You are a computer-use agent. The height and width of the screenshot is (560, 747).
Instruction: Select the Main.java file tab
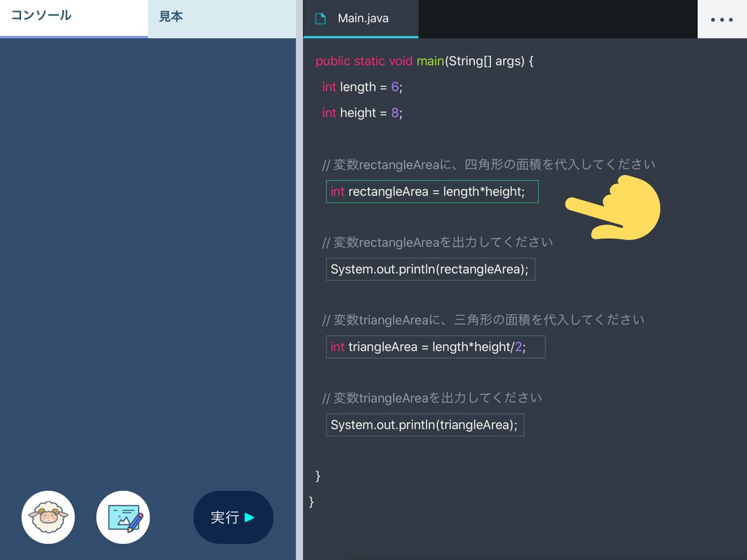coord(361,19)
